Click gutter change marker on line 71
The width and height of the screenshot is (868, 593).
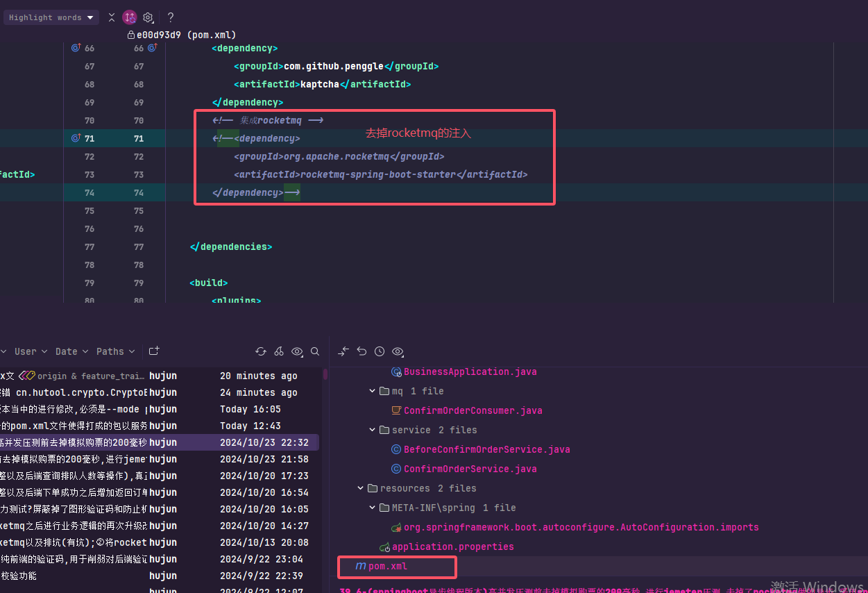point(76,138)
